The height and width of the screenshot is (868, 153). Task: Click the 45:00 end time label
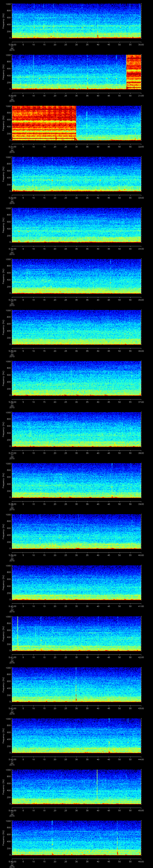[141, 810]
